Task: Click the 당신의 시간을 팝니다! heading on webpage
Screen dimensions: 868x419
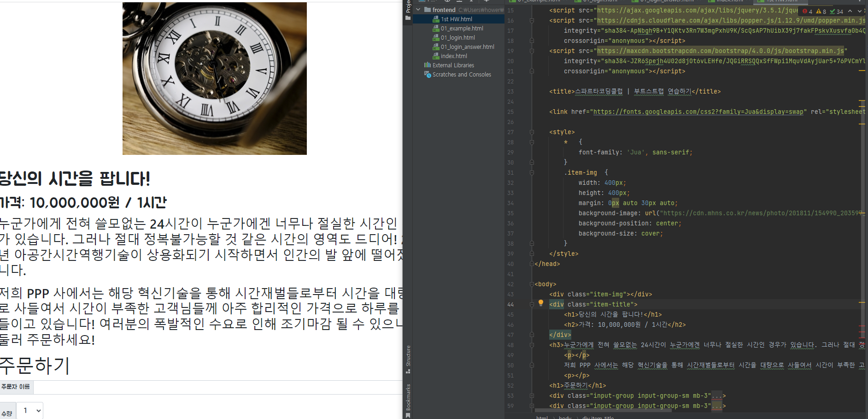Action: pyautogui.click(x=75, y=179)
